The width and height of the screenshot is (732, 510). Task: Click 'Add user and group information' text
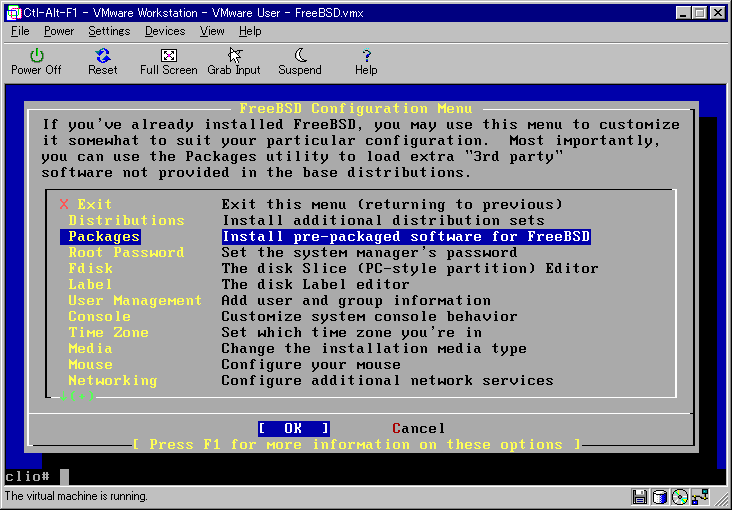(x=356, y=300)
